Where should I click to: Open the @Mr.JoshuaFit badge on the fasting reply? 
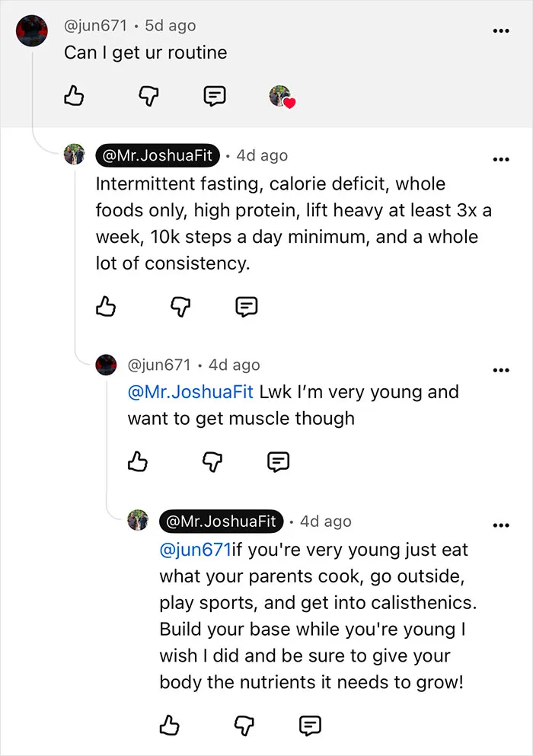pos(158,155)
